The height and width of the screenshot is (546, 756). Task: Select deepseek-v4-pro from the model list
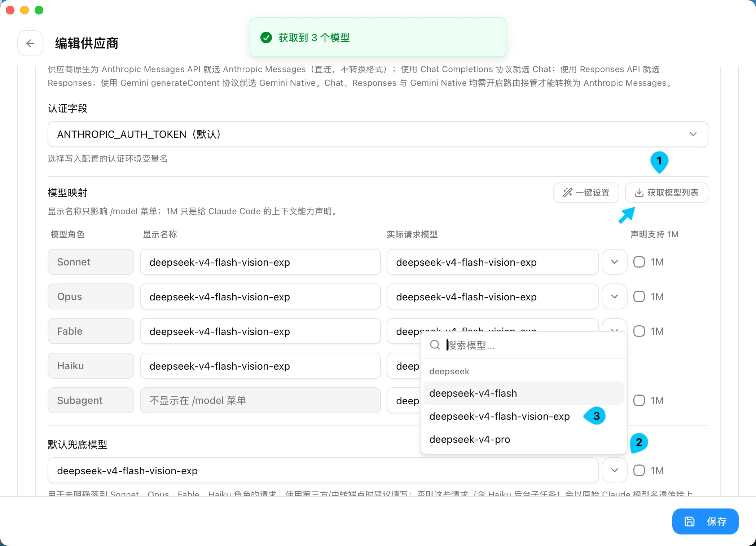click(x=523, y=439)
